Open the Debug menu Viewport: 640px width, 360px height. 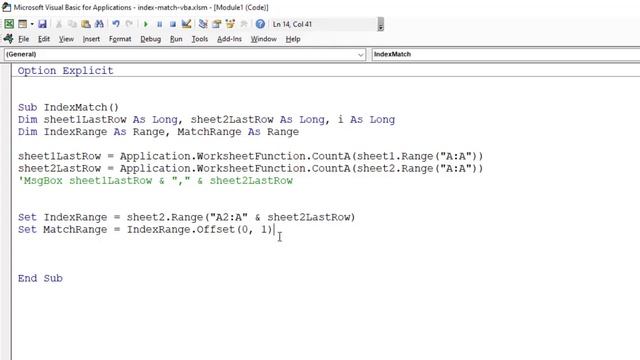tap(151, 39)
